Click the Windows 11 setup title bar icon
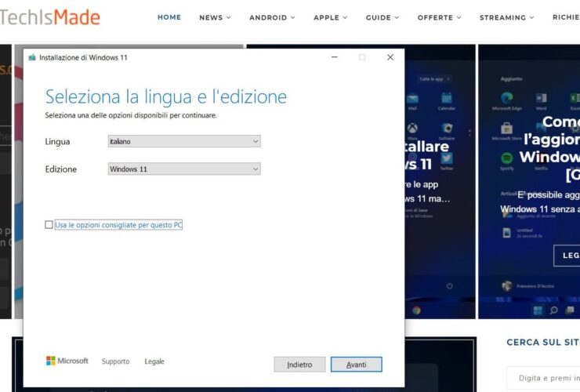Image resolution: width=580 pixels, height=392 pixels. pos(32,57)
